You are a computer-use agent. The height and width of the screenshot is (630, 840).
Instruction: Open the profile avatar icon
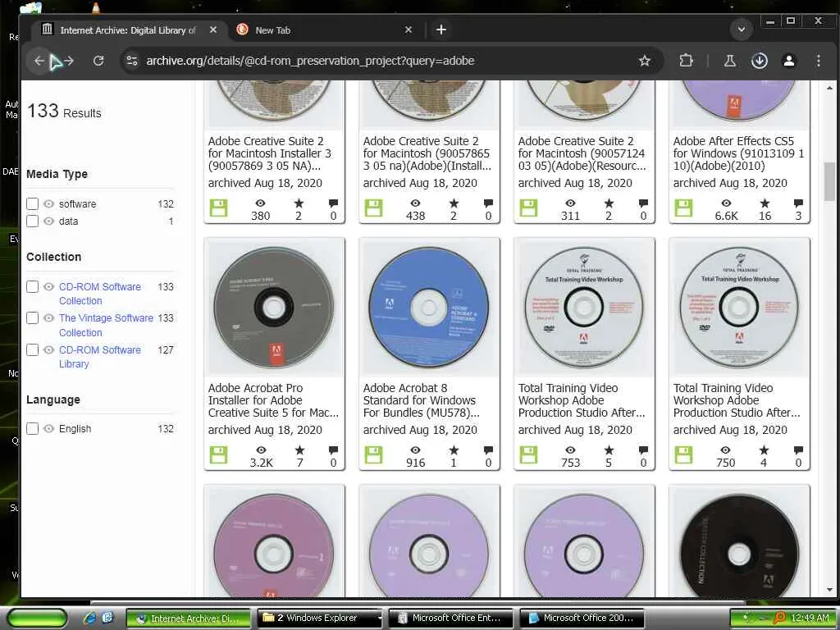pos(788,61)
